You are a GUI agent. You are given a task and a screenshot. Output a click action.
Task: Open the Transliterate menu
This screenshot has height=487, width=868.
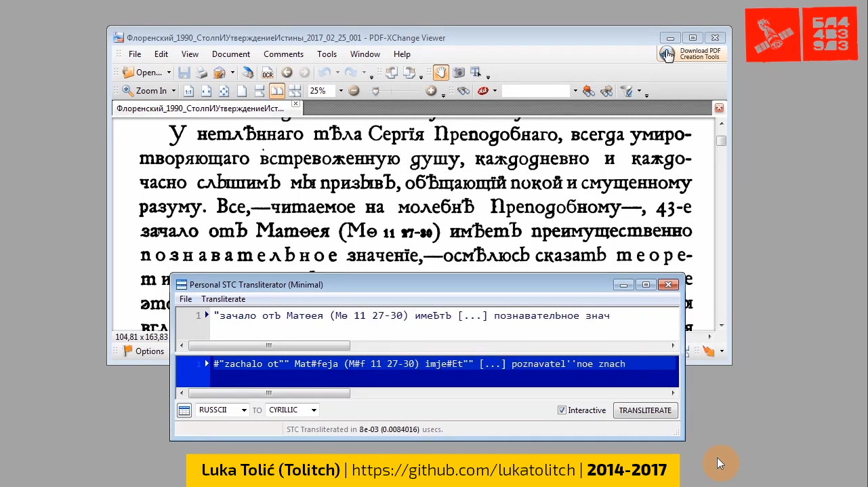click(224, 299)
